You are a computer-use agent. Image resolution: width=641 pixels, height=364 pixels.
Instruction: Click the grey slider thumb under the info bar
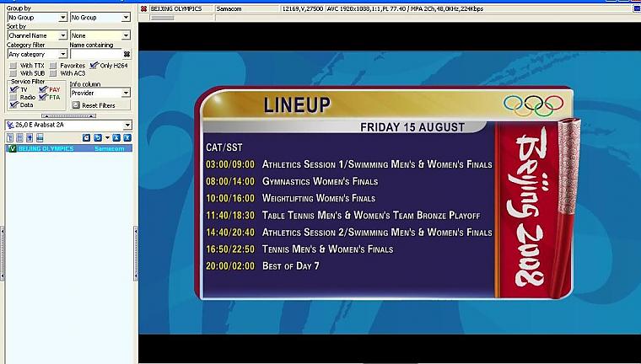(162, 18)
